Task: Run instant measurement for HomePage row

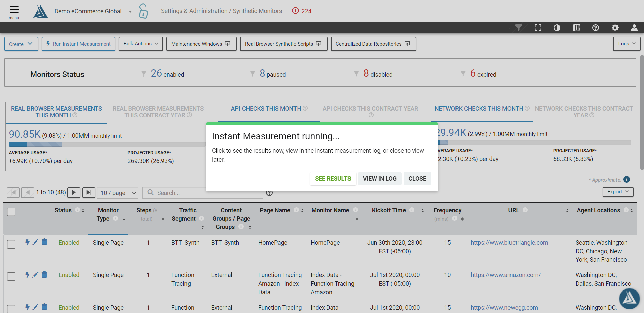Action: tap(28, 242)
